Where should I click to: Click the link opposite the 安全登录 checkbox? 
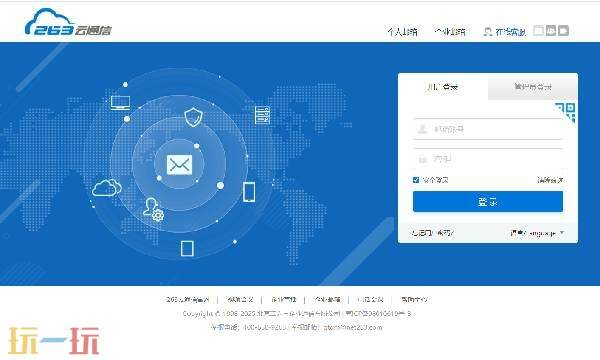point(550,180)
